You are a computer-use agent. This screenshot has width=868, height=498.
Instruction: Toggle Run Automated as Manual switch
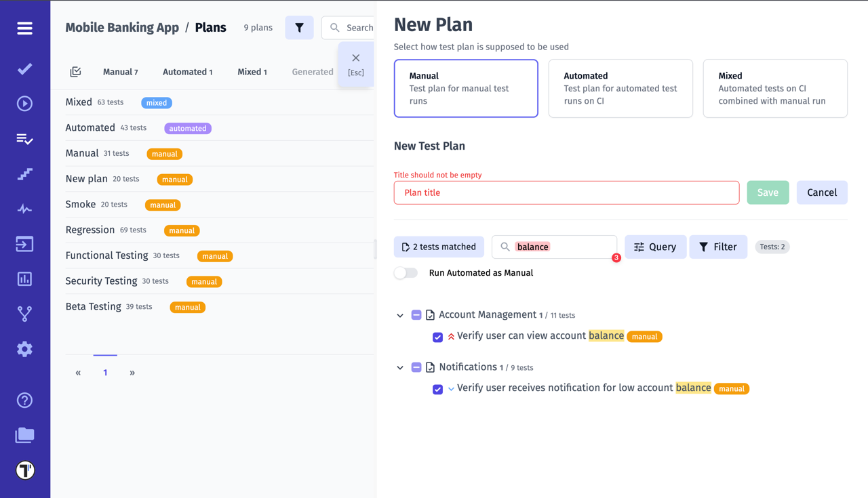[406, 273]
